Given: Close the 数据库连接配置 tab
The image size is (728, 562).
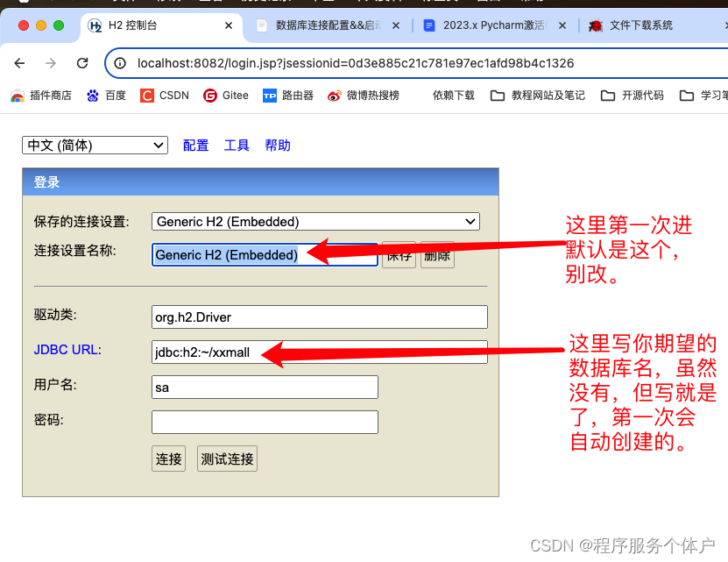Looking at the screenshot, I should 396,25.
